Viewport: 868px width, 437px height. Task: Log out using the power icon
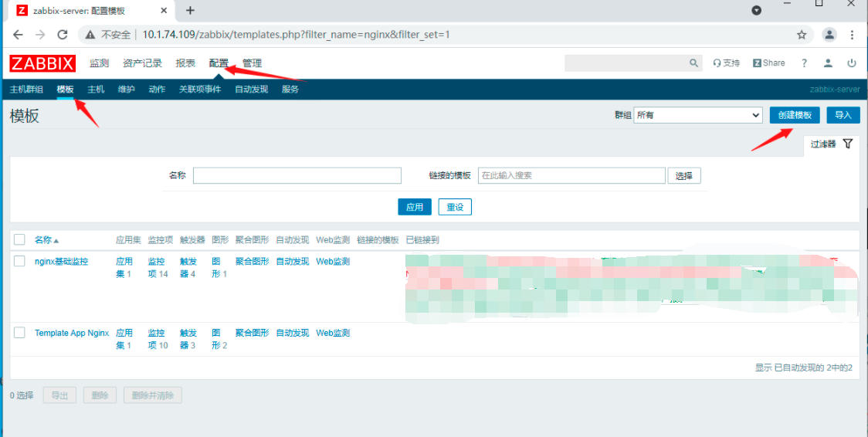(x=851, y=63)
